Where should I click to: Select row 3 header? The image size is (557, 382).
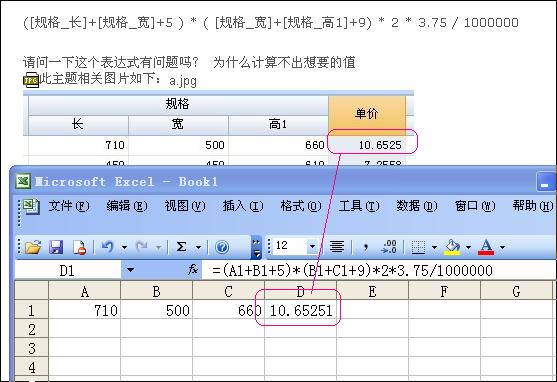(x=31, y=348)
